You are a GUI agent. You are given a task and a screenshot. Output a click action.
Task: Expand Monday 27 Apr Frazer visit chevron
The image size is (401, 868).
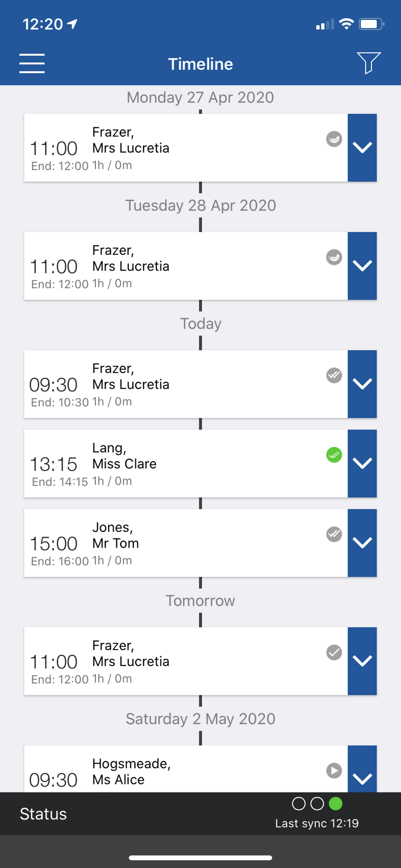tap(362, 148)
